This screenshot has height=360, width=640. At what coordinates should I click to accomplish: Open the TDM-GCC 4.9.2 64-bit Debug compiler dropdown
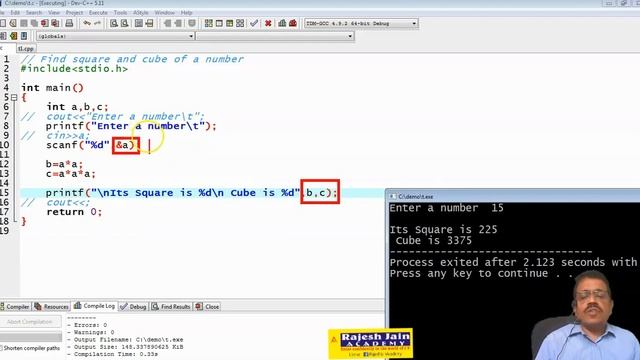361,23
